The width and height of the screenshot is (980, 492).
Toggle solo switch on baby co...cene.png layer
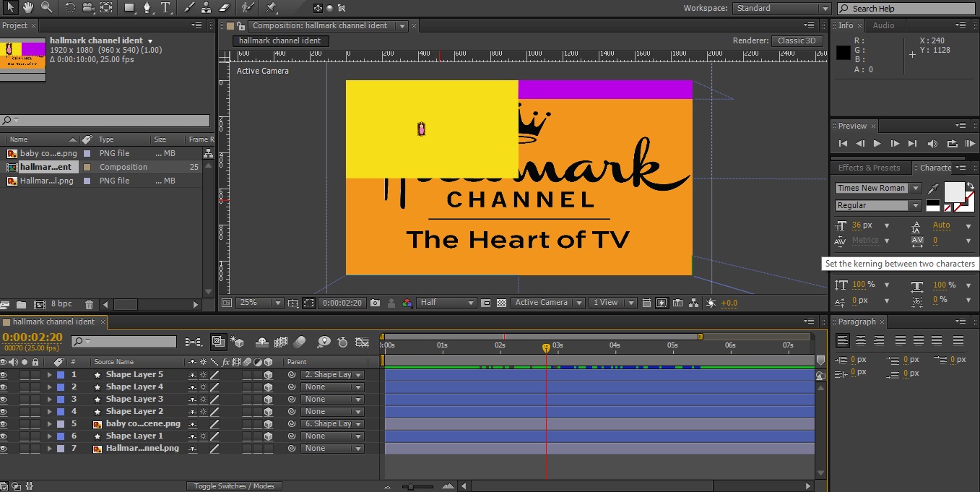(25, 424)
